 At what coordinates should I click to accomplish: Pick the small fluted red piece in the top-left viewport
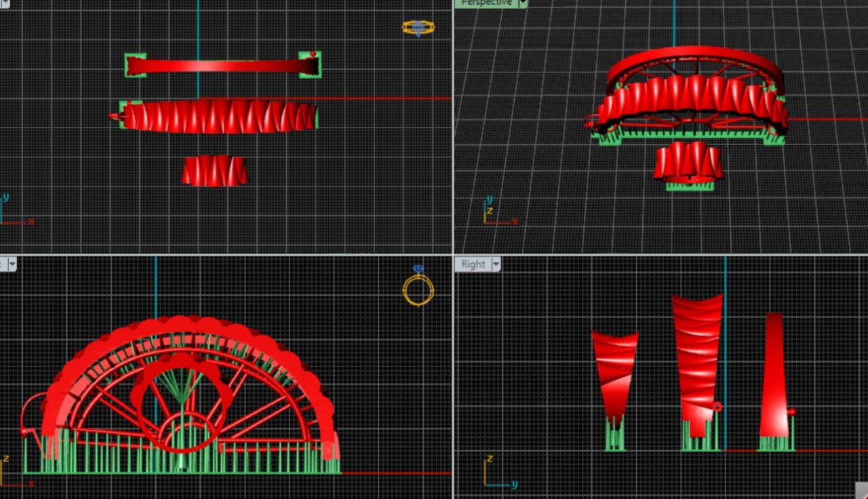(x=214, y=171)
